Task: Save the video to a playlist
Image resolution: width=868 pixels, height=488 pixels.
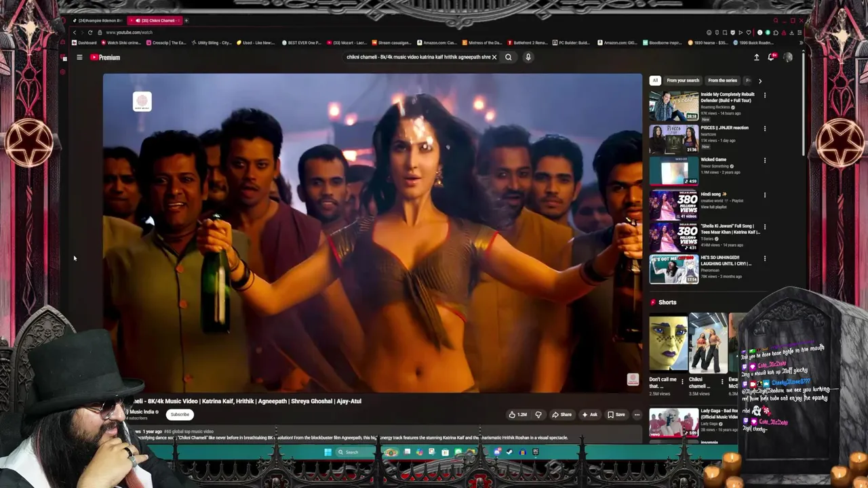Action: [616, 415]
